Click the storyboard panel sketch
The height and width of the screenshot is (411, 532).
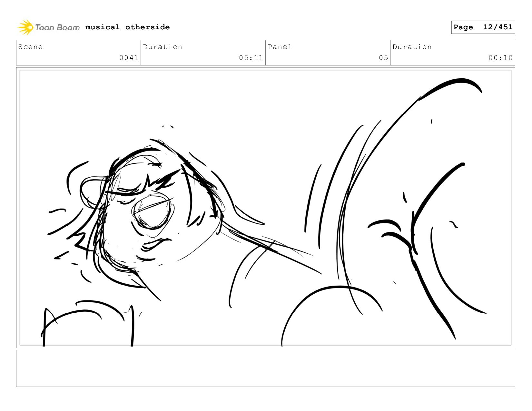tap(265, 208)
